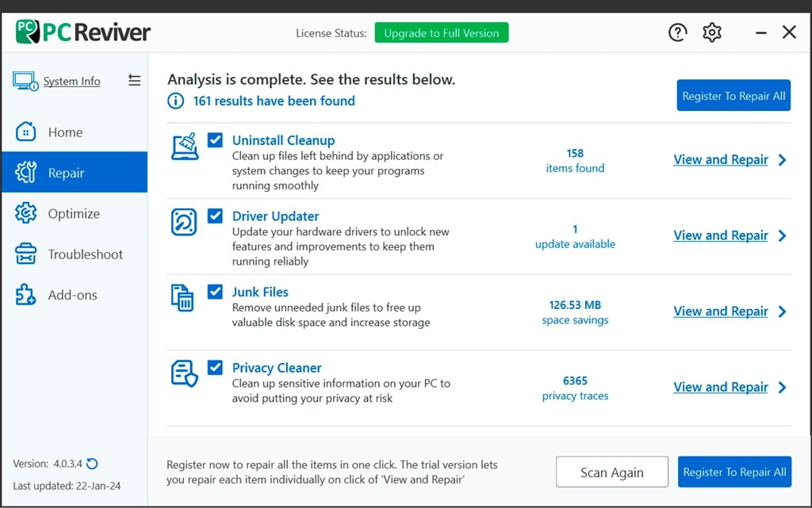This screenshot has width=812, height=508.
Task: Click the Junk Files trash icon
Action: point(183,298)
